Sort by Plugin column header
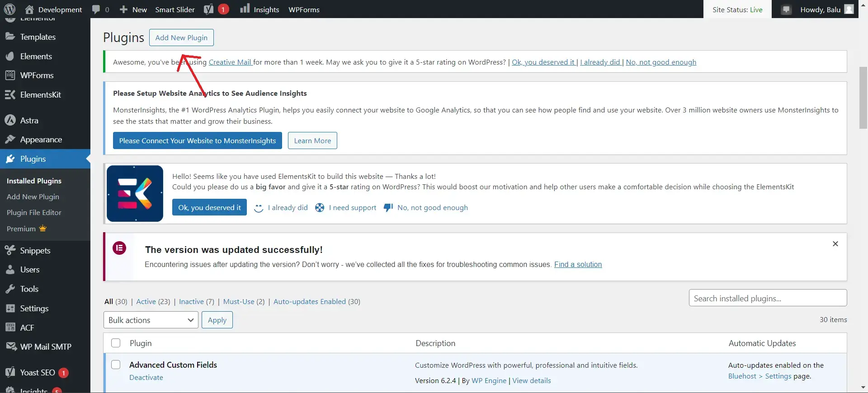868x393 pixels. tap(141, 343)
